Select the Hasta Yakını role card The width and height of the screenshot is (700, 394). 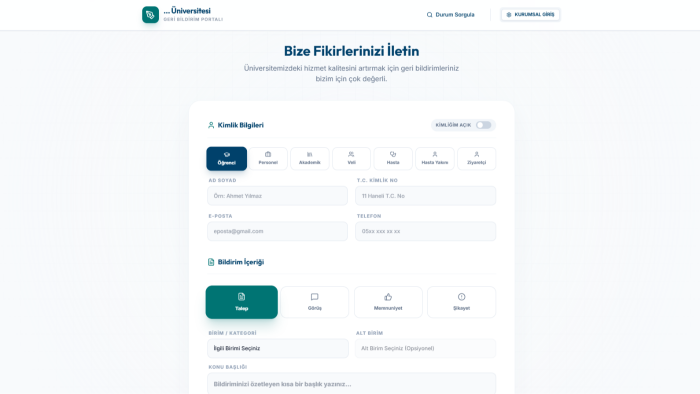pos(435,158)
